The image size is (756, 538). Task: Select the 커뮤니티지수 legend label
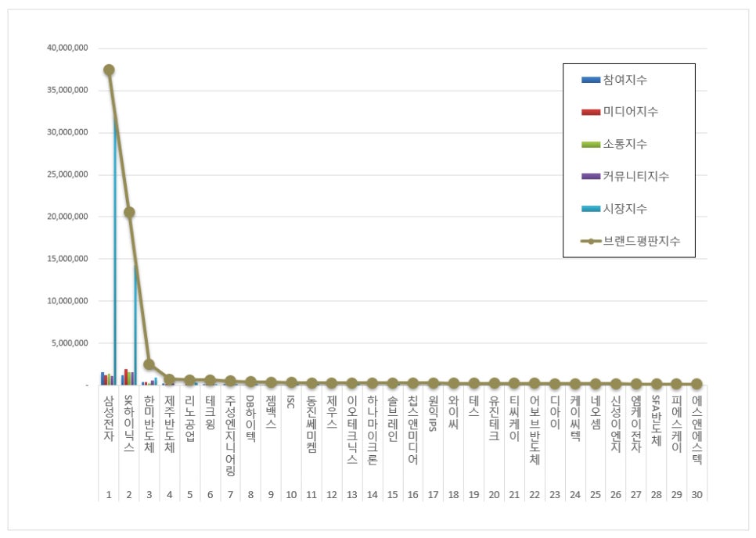pos(636,176)
